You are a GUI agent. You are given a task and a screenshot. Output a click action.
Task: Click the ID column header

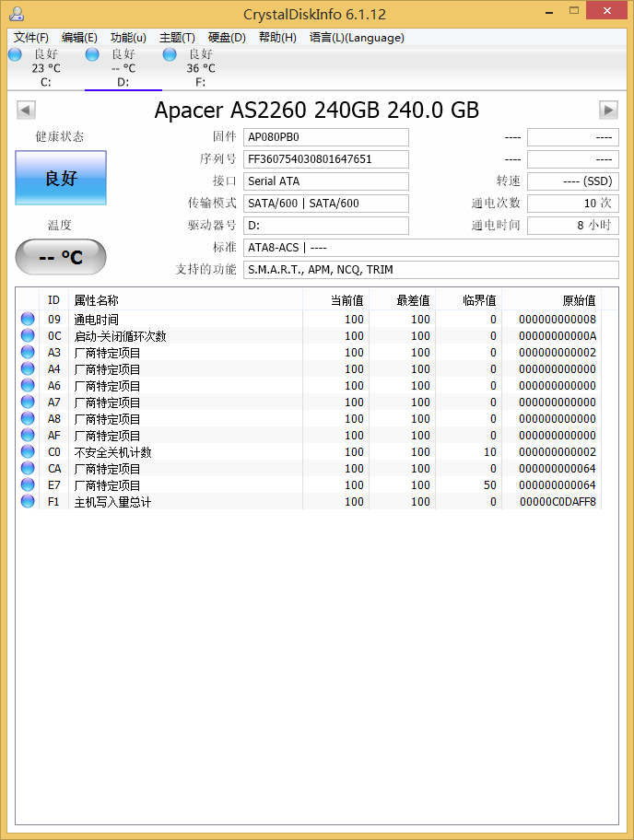53,300
